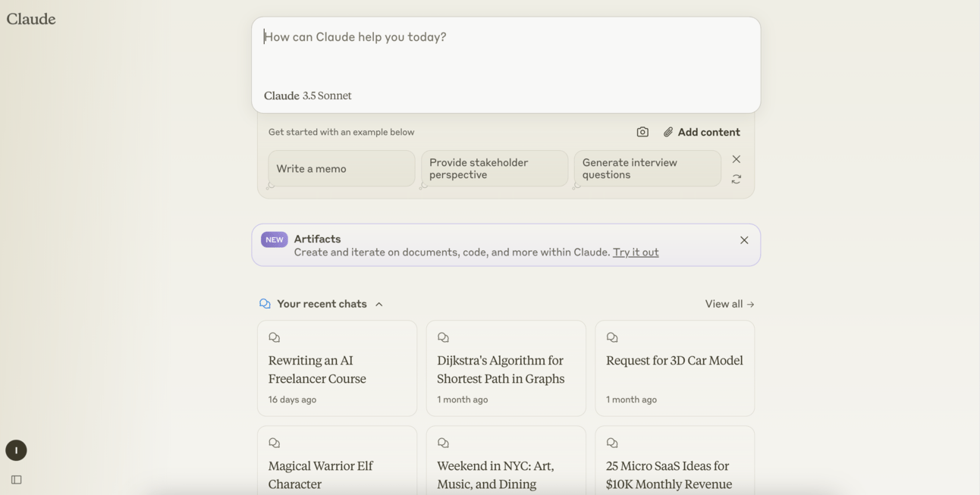Open 'Dijkstra's Algorithm for Shortest Path in Graphs' chat
Viewport: 980px width, 495px height.
(506, 368)
